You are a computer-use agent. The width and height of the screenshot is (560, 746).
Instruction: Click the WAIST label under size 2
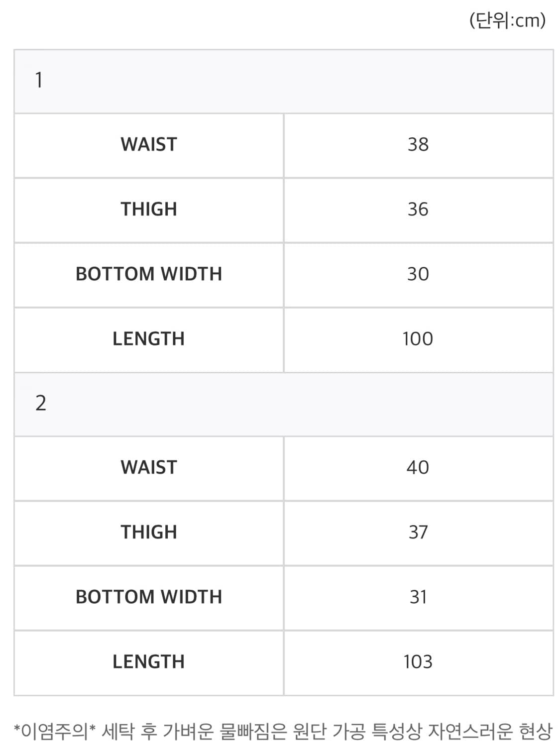click(x=149, y=467)
